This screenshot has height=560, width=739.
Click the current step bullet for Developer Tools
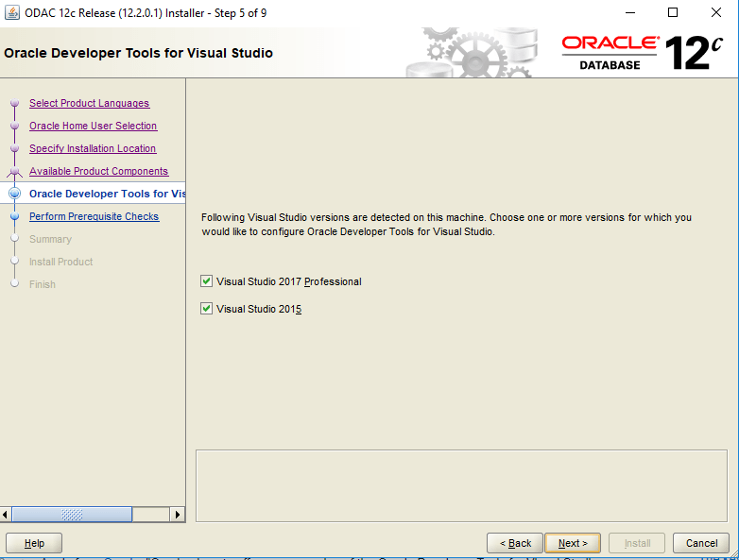pyautogui.click(x=14, y=194)
